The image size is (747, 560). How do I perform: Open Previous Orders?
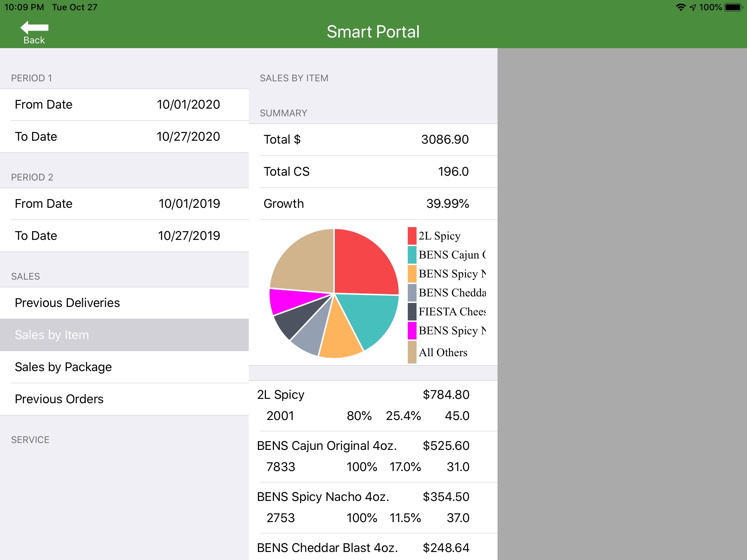(x=124, y=399)
